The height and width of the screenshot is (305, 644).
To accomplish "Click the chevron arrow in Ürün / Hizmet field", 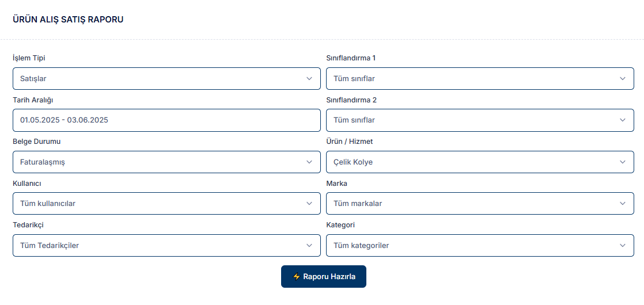I will (x=623, y=162).
